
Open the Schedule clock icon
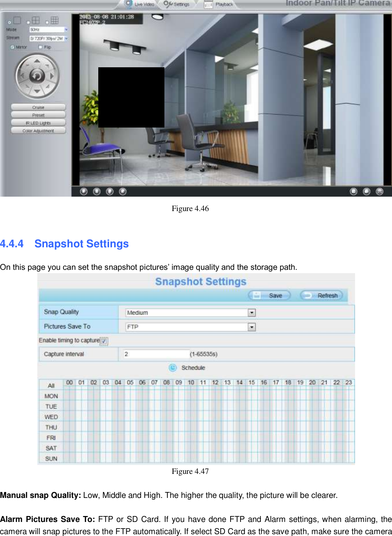(172, 367)
